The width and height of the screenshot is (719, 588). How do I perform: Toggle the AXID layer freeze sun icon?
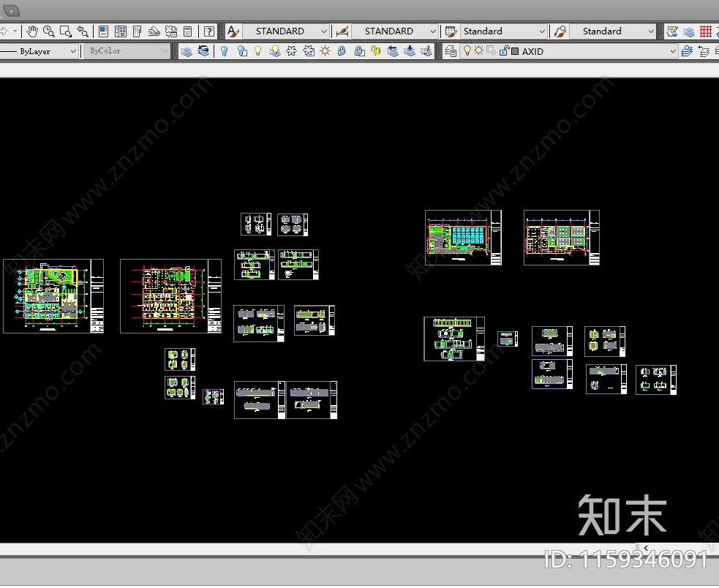click(478, 51)
